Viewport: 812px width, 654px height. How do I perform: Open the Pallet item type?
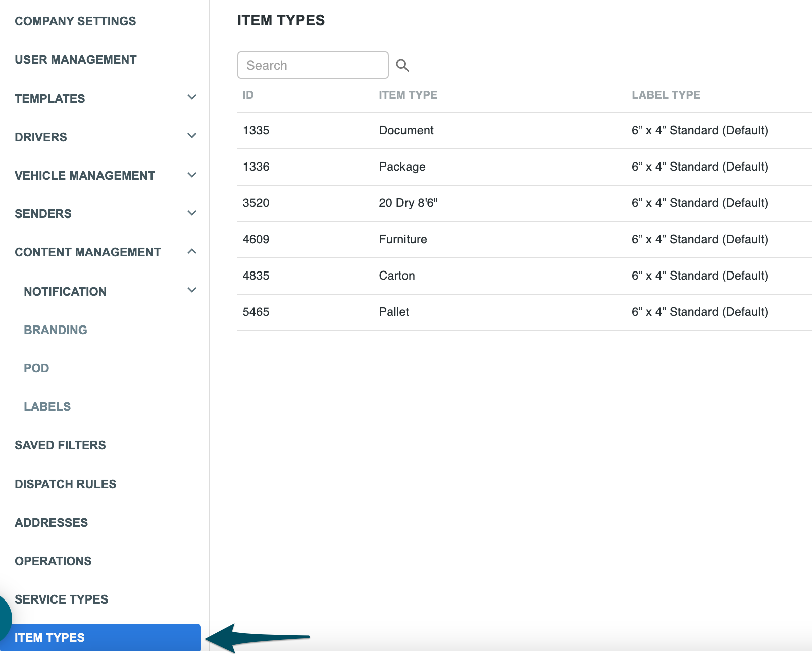394,312
